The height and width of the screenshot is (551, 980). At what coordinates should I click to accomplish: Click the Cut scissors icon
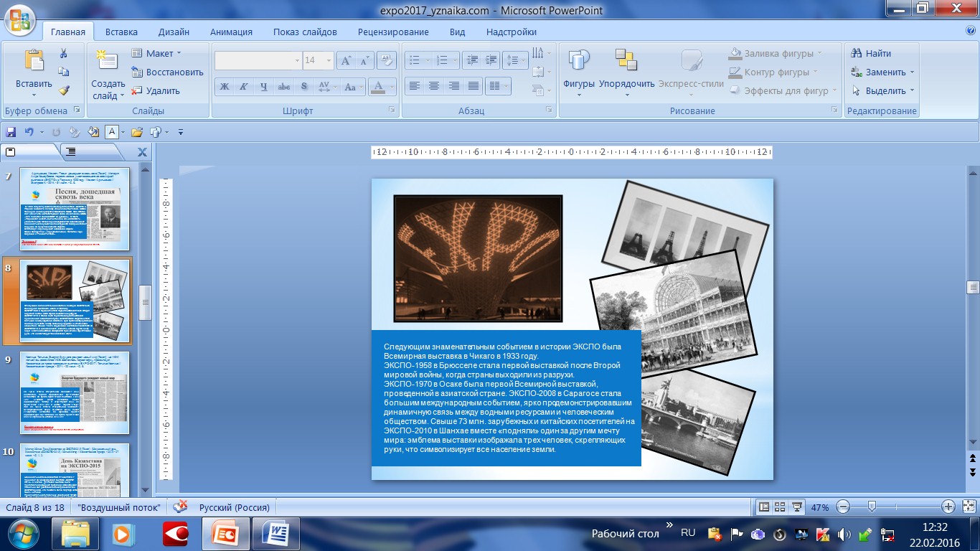63,53
